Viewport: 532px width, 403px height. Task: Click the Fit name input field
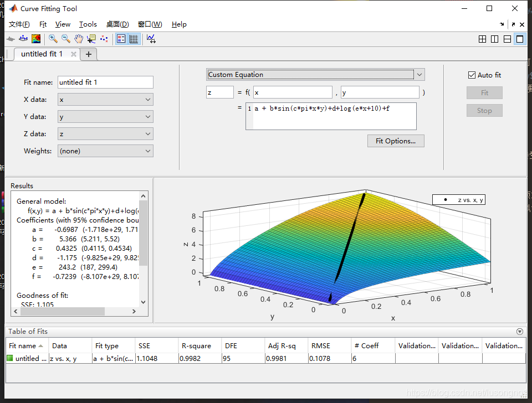pyautogui.click(x=105, y=82)
